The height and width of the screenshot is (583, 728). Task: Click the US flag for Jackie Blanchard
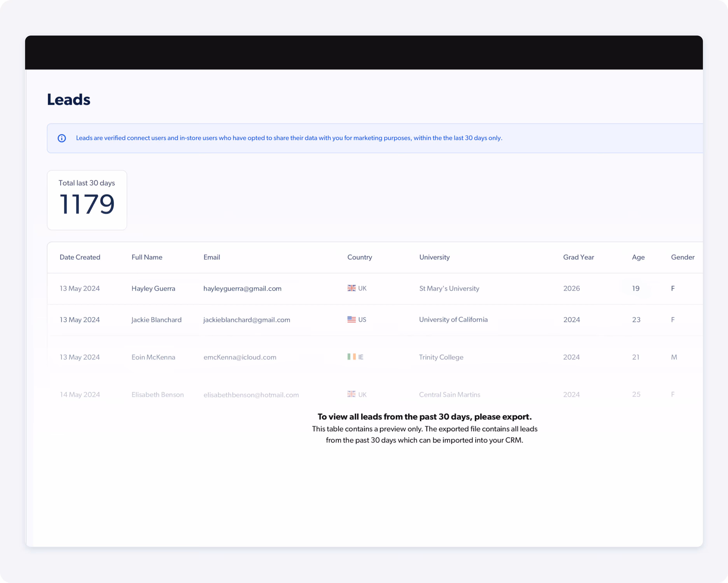point(351,319)
